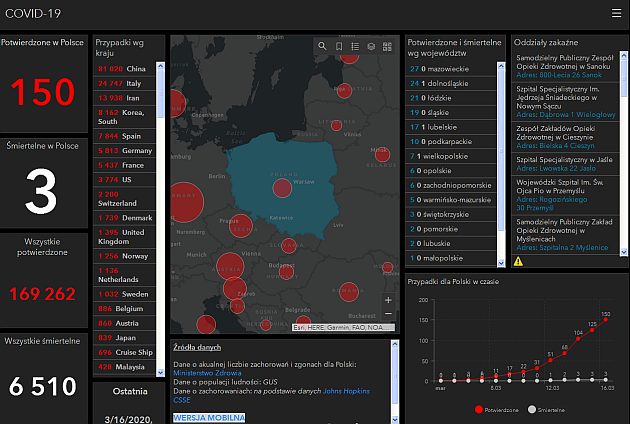Image resolution: width=630 pixels, height=424 pixels.
Task: Click the WERSJA MOBILNA link
Action: (x=209, y=418)
